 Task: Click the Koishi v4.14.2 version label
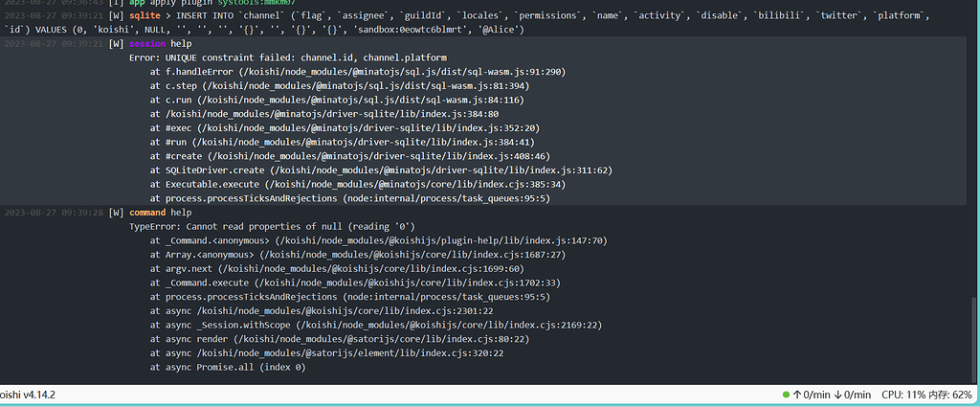(x=28, y=396)
